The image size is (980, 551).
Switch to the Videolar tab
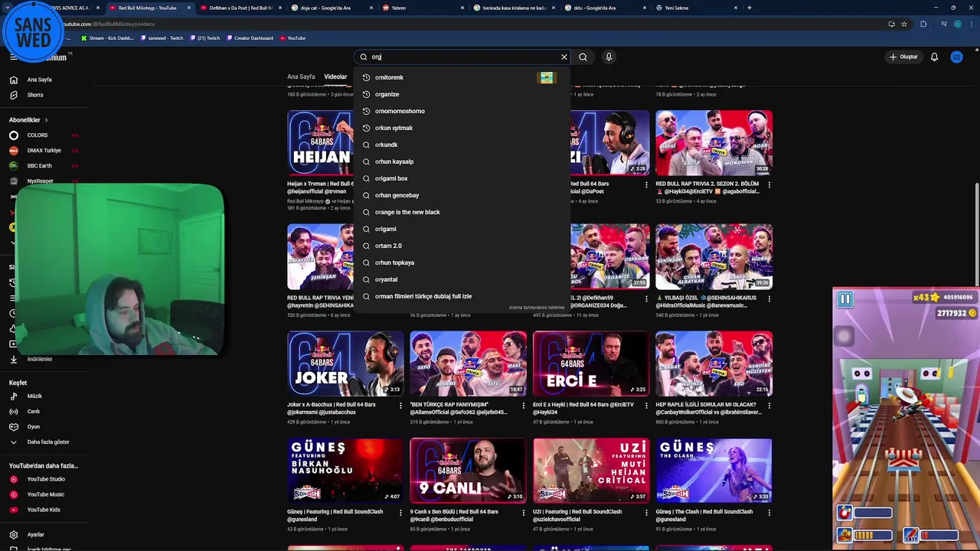coord(335,77)
